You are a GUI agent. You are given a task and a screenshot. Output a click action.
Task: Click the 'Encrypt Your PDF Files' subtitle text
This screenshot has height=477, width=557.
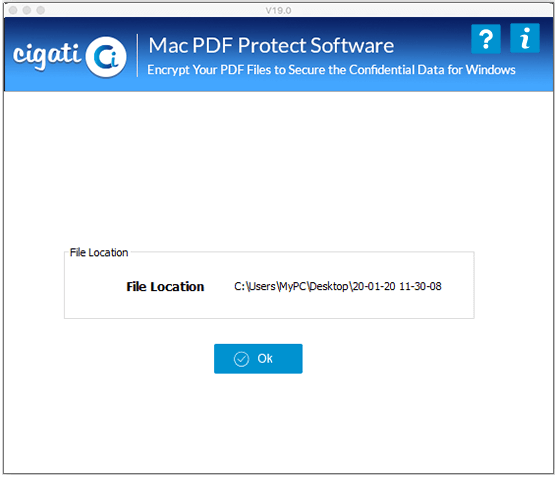click(331, 70)
